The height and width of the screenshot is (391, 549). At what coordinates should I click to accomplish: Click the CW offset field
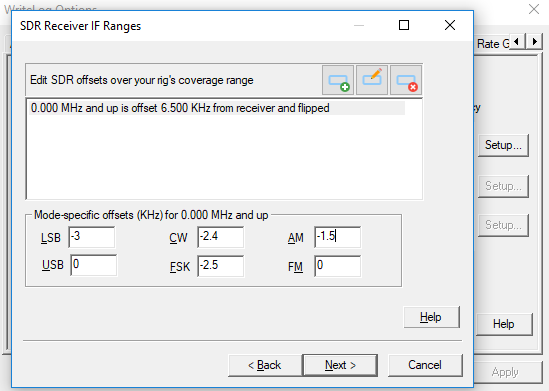(x=221, y=237)
